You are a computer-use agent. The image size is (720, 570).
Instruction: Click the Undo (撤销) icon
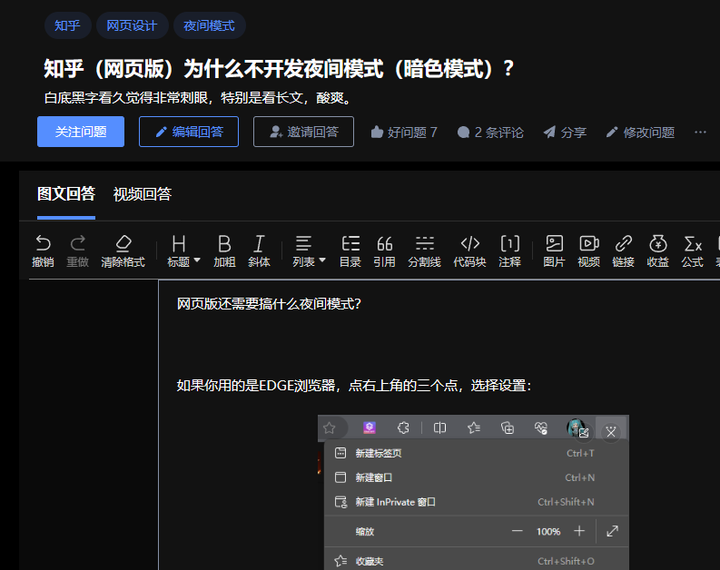[43, 251]
